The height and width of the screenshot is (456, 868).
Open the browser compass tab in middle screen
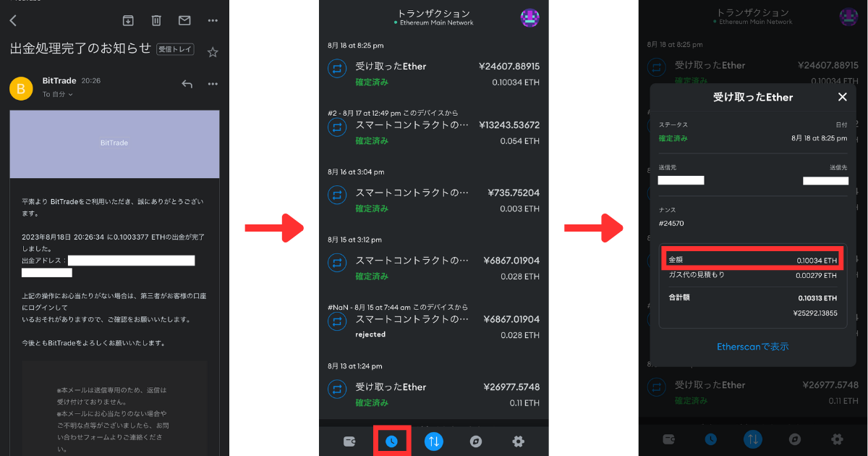tap(475, 441)
